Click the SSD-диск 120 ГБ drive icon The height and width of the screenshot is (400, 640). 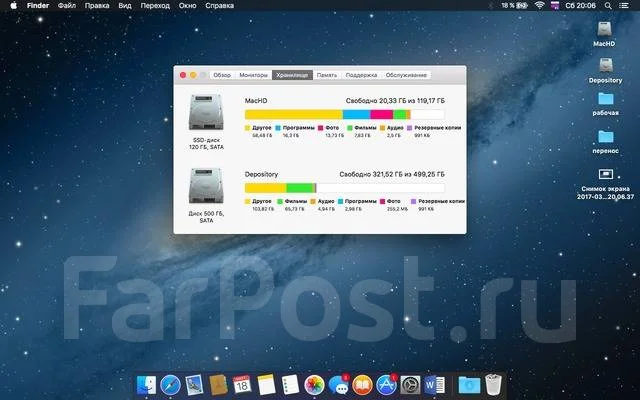tap(206, 112)
